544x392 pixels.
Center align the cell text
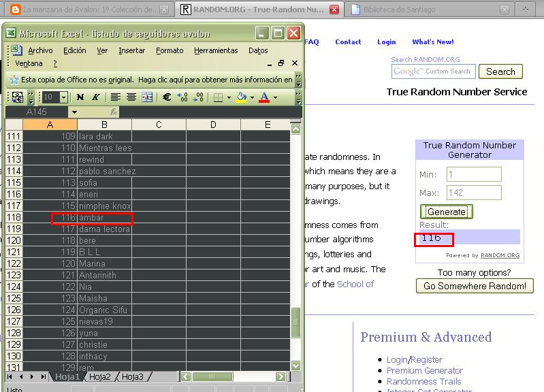point(131,97)
